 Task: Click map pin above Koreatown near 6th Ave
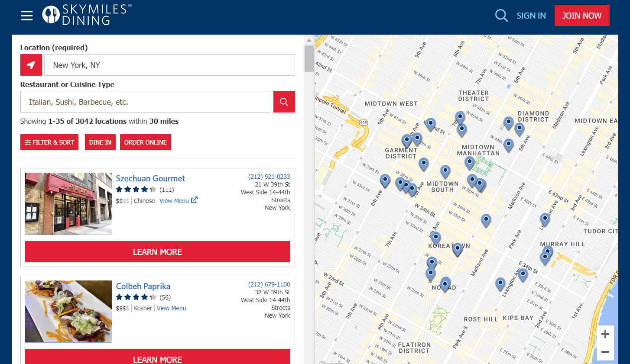click(436, 238)
